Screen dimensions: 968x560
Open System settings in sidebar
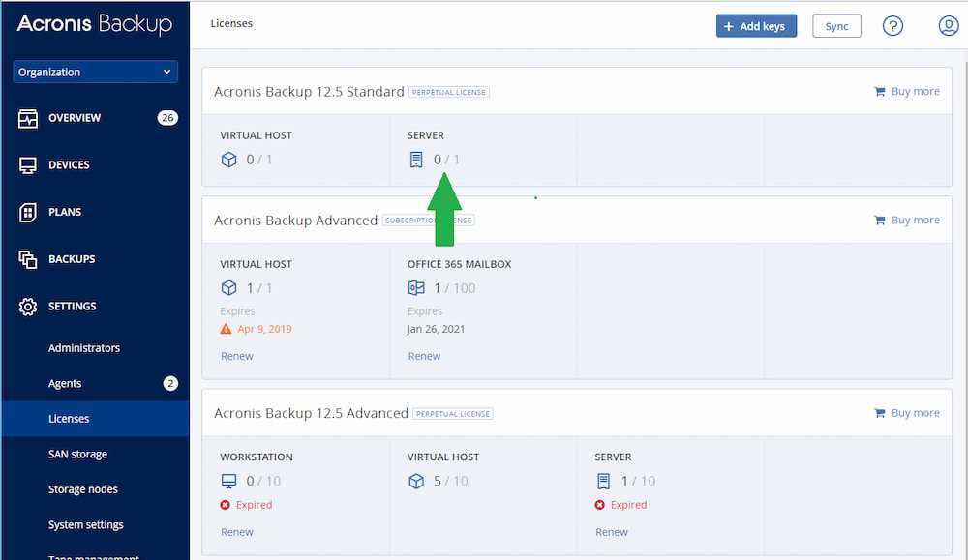pos(85,525)
